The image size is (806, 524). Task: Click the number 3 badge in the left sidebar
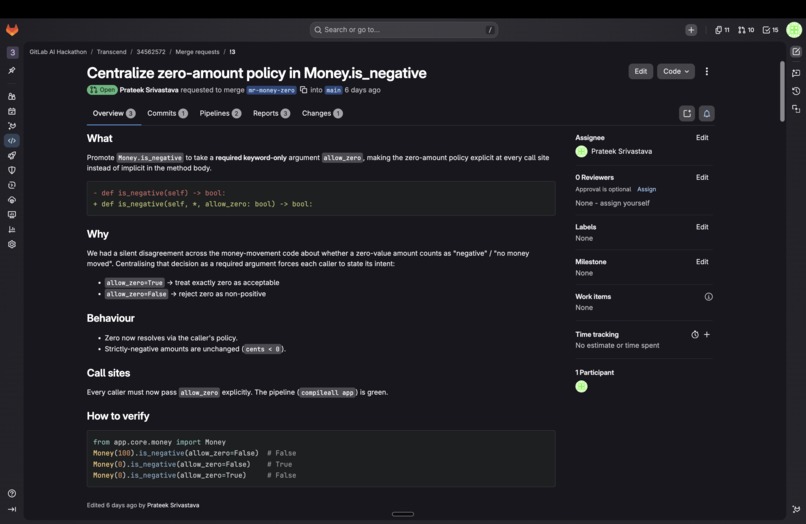12,52
